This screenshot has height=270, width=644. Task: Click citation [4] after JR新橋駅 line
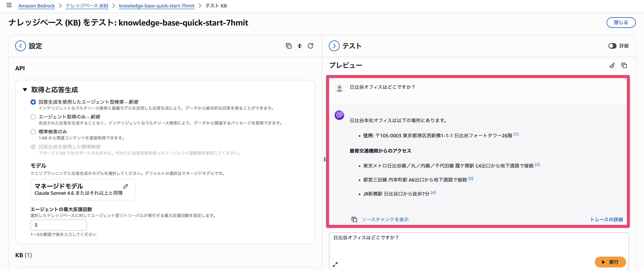coord(433,193)
